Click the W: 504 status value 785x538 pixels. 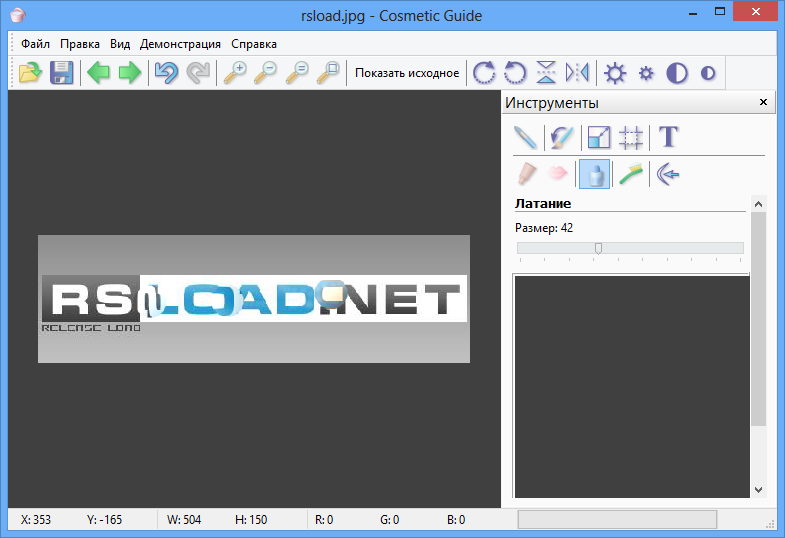(184, 520)
